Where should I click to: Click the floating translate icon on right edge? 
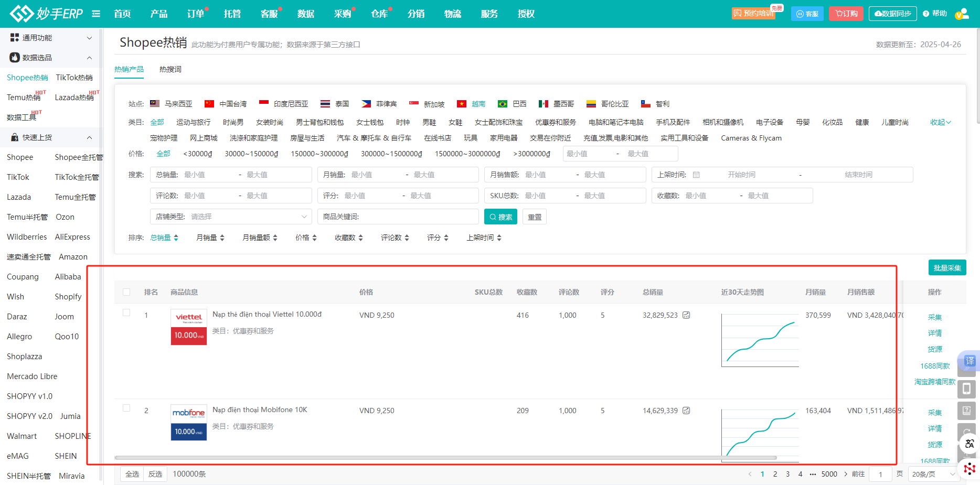point(970,361)
